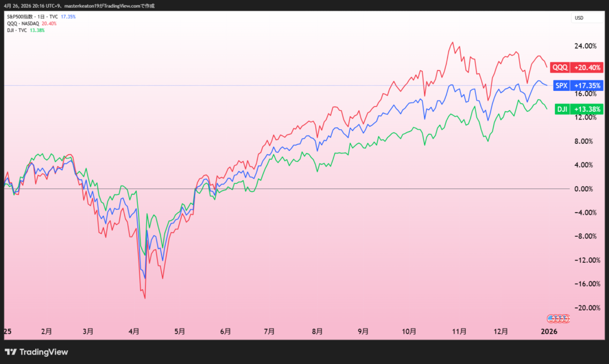Click the US flag economic event marker
This screenshot has height=364, width=609.
(558, 319)
